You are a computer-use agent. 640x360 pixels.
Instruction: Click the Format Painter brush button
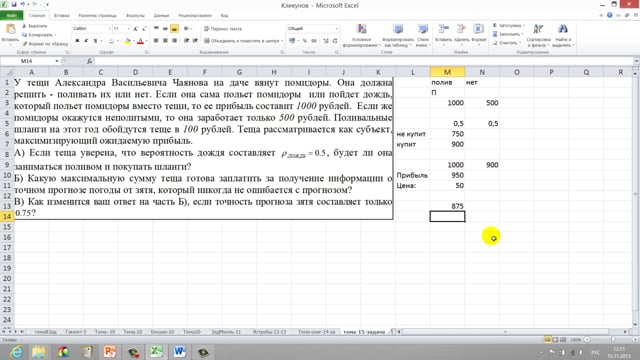(44, 43)
